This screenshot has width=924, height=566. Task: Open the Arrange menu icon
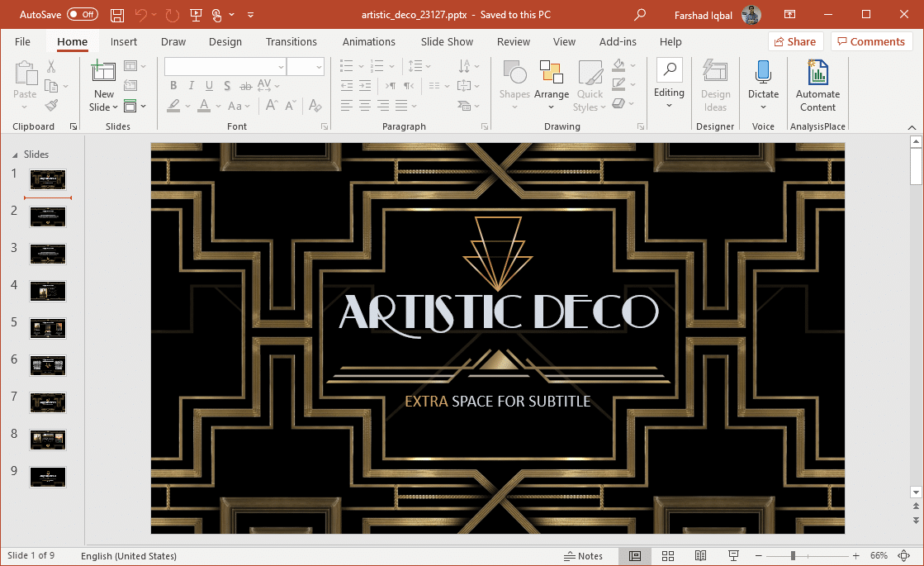click(x=551, y=74)
